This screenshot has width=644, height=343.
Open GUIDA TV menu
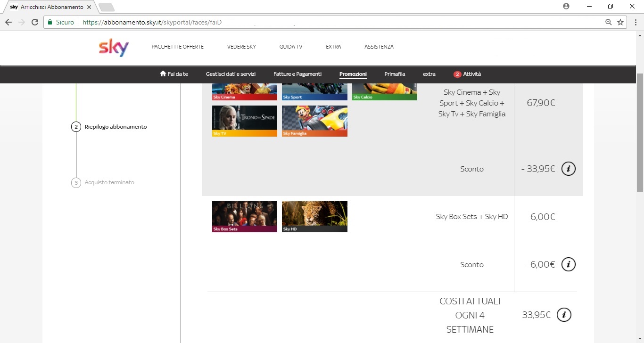click(291, 47)
